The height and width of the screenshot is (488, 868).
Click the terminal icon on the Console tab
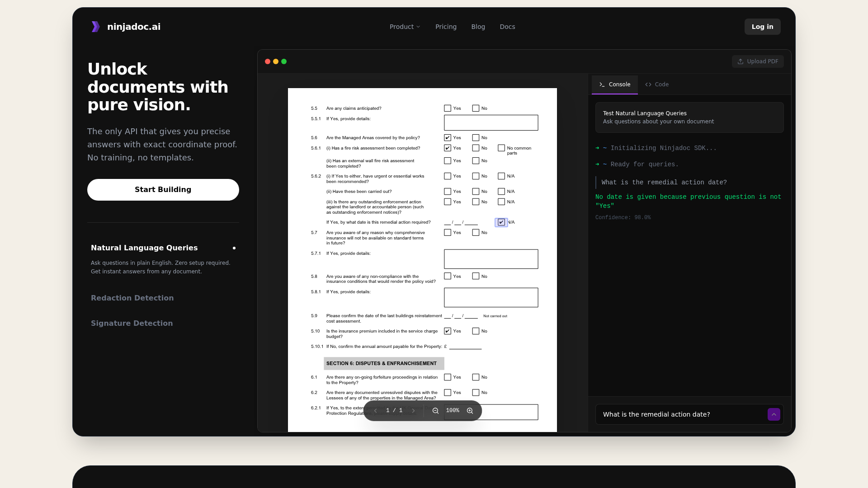tap(602, 84)
